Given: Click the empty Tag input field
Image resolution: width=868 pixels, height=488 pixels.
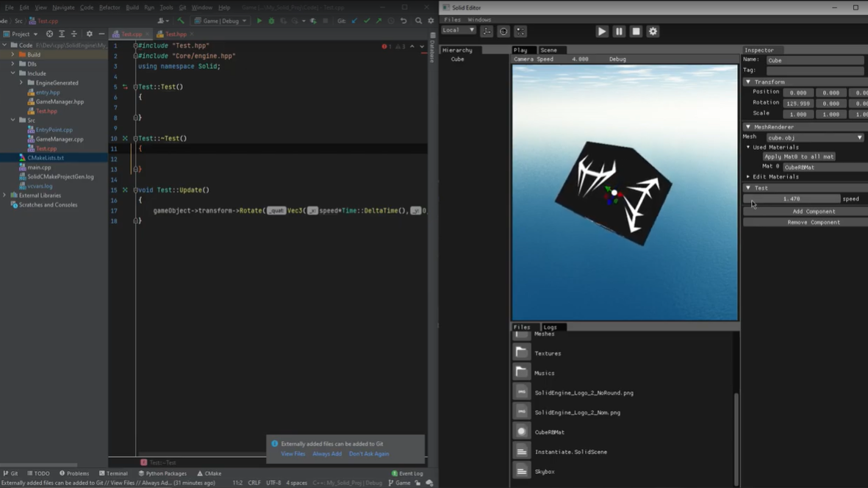Looking at the screenshot, I should [x=815, y=71].
